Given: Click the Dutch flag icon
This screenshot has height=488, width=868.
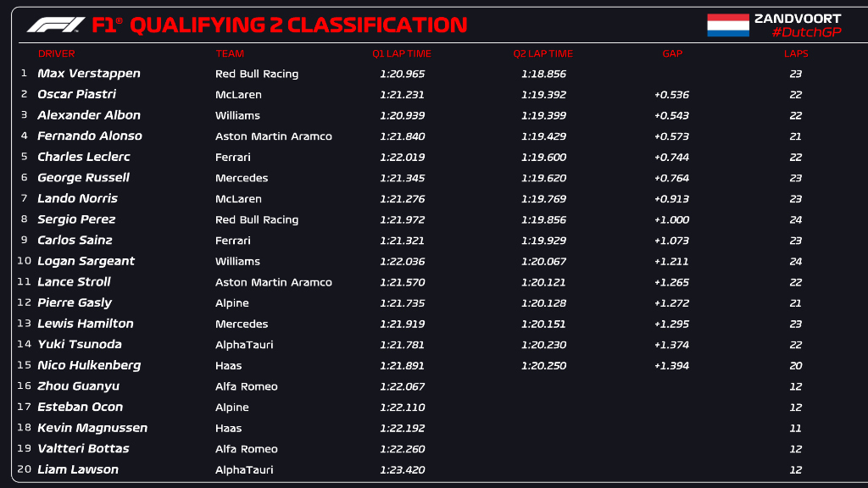Looking at the screenshot, I should 728,25.
